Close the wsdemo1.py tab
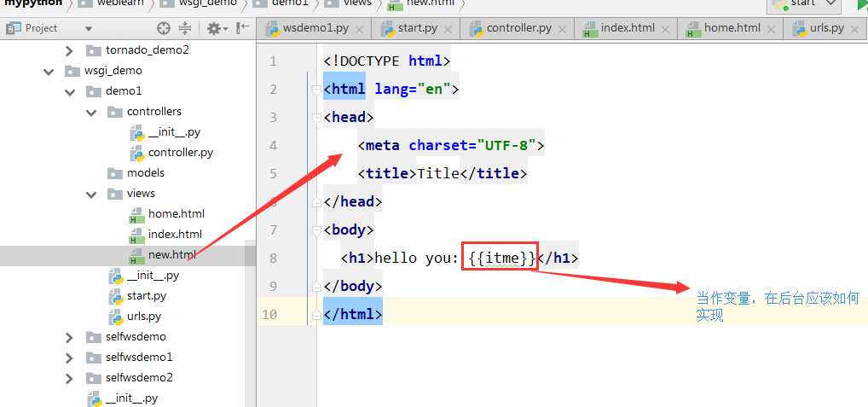The image size is (868, 407). pos(359,29)
